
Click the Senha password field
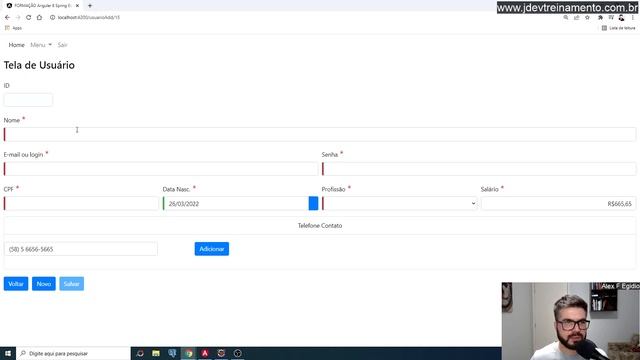[479, 169]
